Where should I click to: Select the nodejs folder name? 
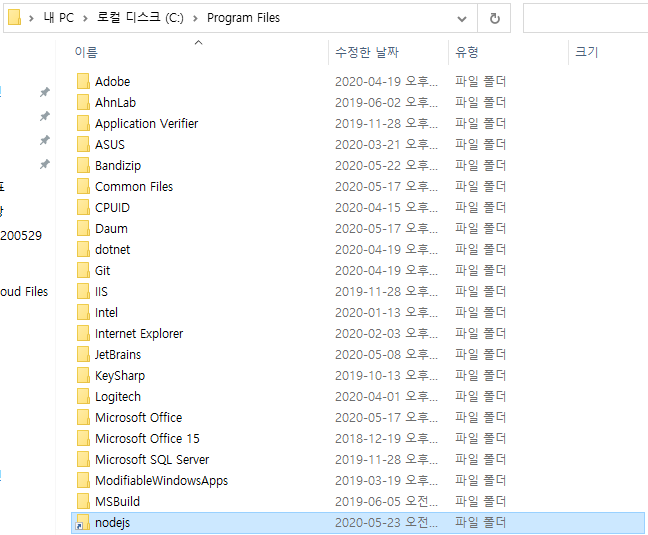[112, 523]
